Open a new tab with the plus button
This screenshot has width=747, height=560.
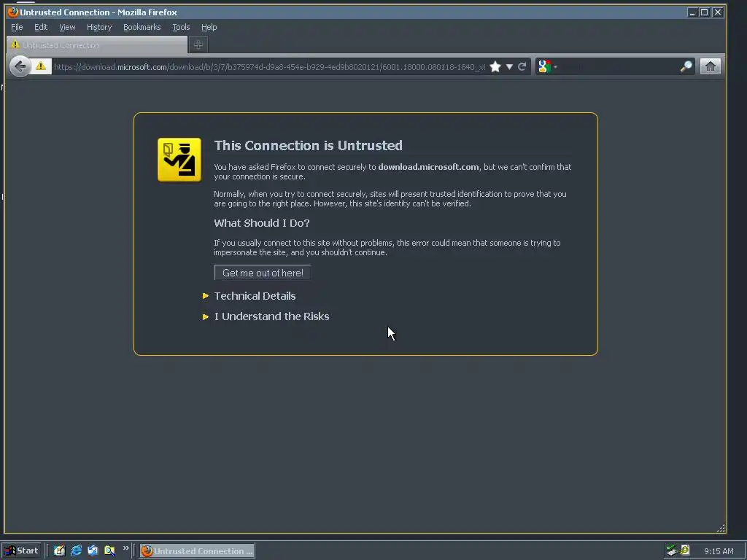(x=198, y=44)
